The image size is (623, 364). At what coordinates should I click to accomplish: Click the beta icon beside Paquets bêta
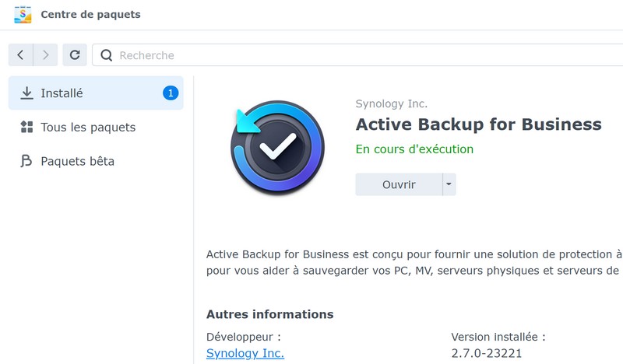(x=26, y=162)
